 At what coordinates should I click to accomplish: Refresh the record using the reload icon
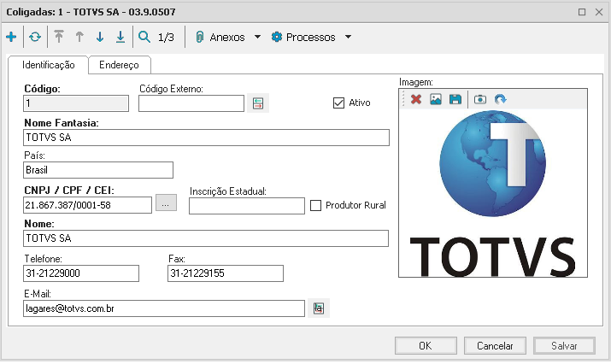[35, 37]
